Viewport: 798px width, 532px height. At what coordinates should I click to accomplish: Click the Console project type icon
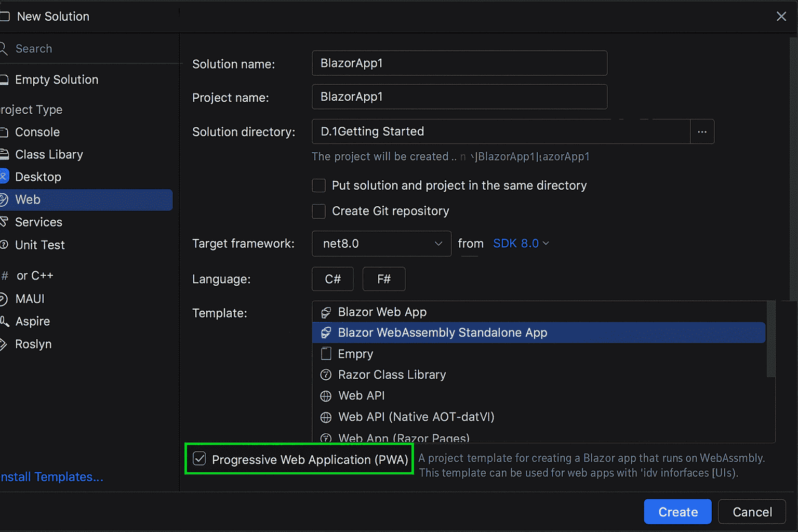(4, 132)
